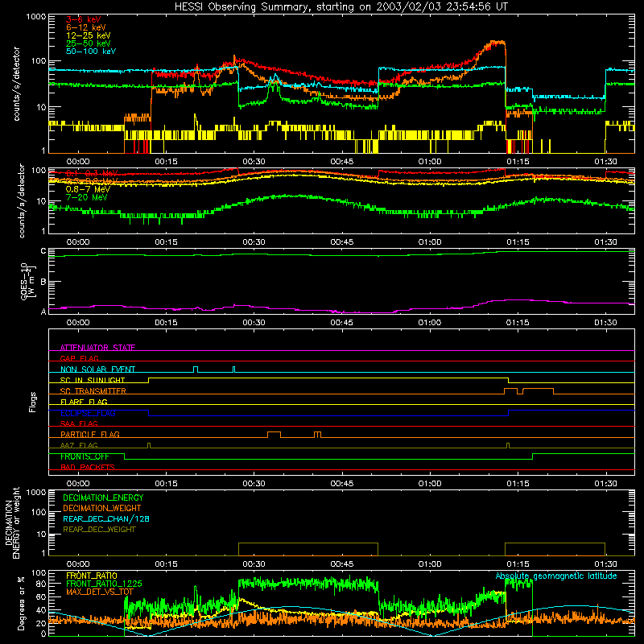This screenshot has width=644, height=644.
Task: Click the B level GOES tick label
Action: (x=43, y=282)
